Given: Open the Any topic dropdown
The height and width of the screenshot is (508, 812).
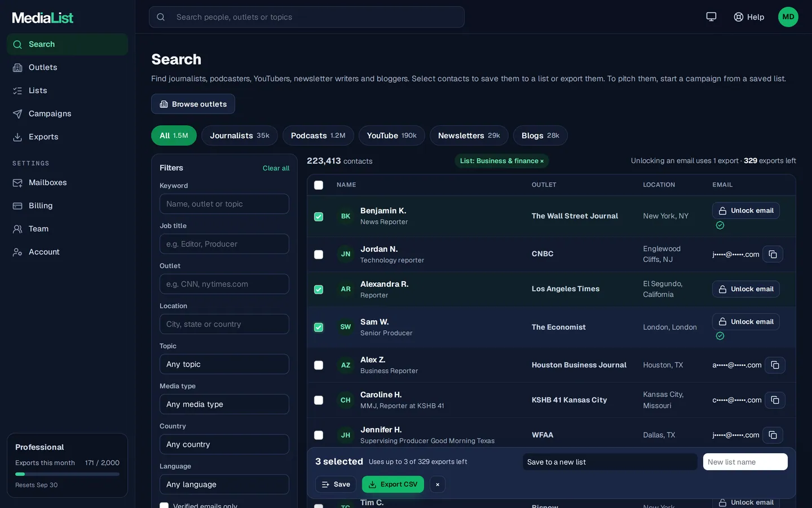Looking at the screenshot, I should tap(224, 364).
